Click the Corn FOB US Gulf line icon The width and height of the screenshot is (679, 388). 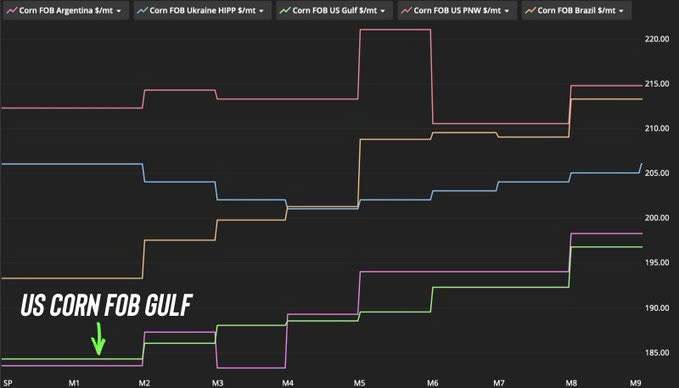click(x=285, y=10)
